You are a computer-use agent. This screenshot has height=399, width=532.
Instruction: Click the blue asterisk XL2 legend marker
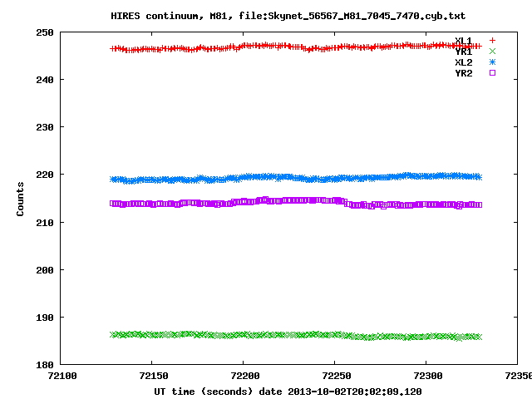(x=492, y=62)
